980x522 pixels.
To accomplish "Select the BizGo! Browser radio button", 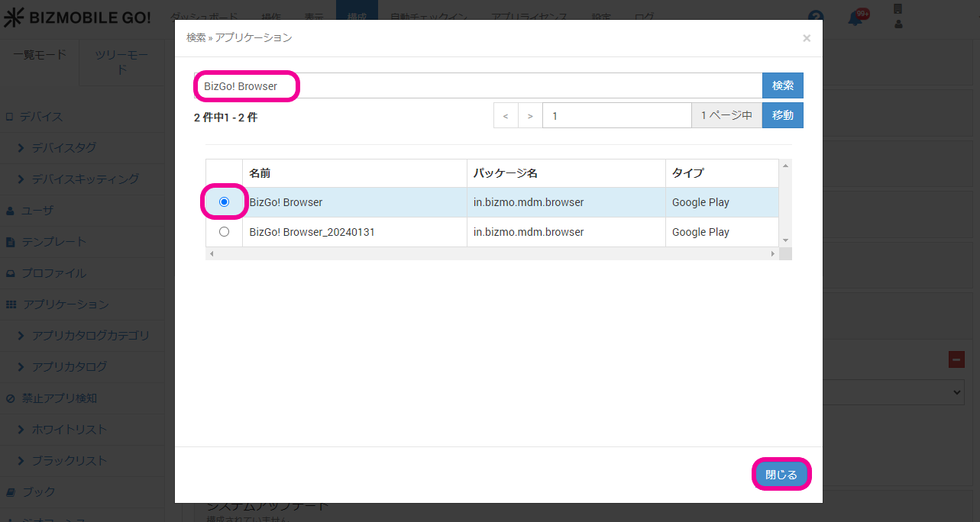I will (x=224, y=202).
